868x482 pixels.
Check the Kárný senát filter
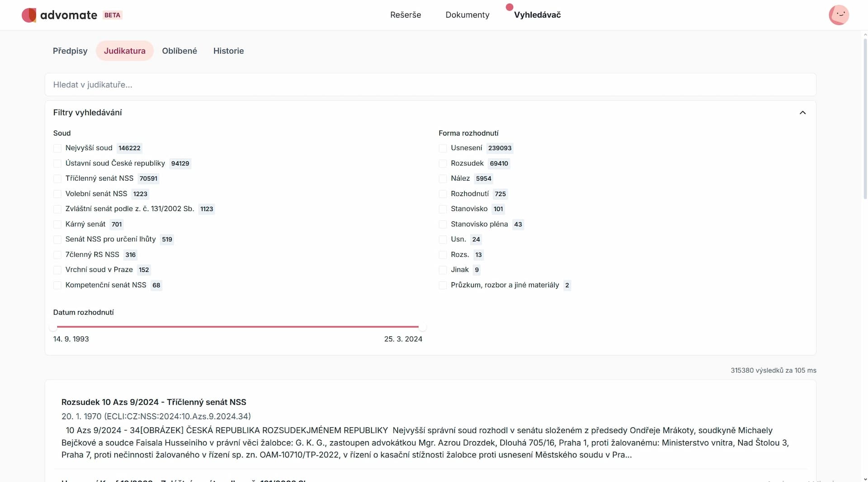(x=57, y=225)
